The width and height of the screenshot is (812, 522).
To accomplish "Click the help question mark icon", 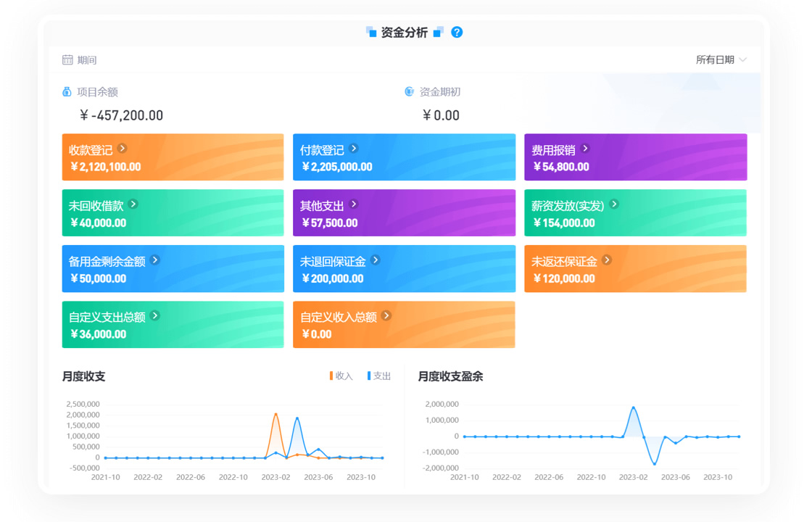I will pyautogui.click(x=457, y=33).
